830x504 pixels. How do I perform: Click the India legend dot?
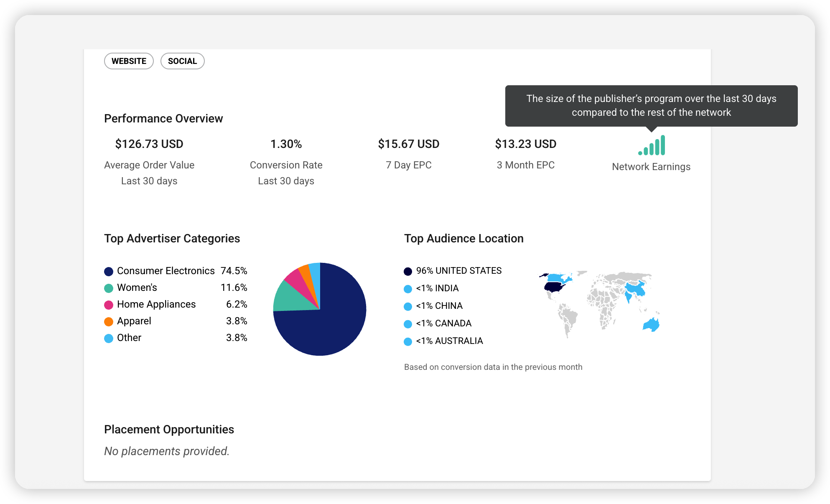point(408,289)
